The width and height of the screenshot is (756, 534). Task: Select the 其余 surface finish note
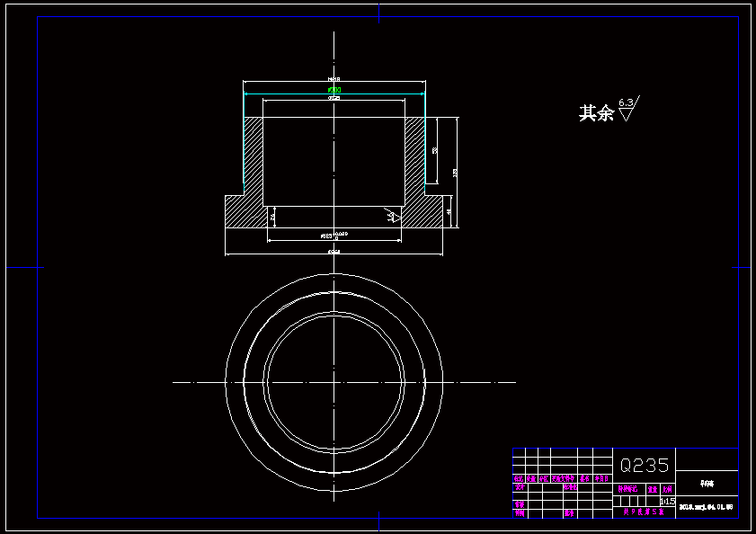click(596, 113)
